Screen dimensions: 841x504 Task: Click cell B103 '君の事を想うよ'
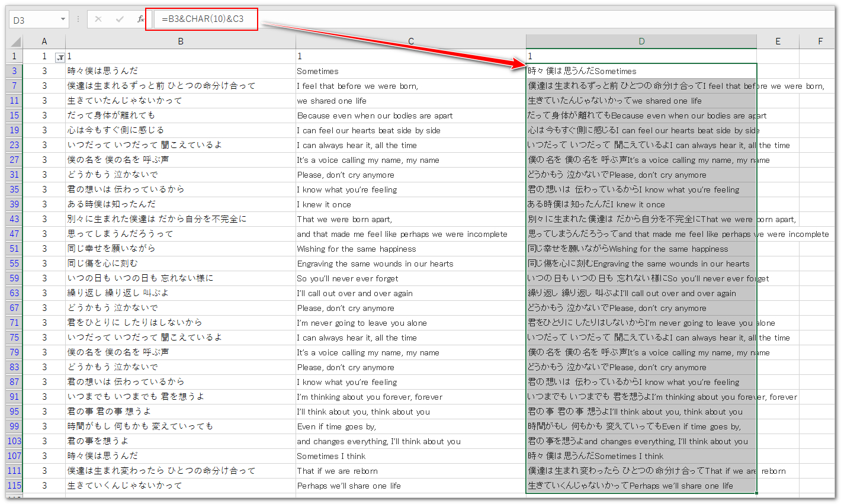click(181, 441)
